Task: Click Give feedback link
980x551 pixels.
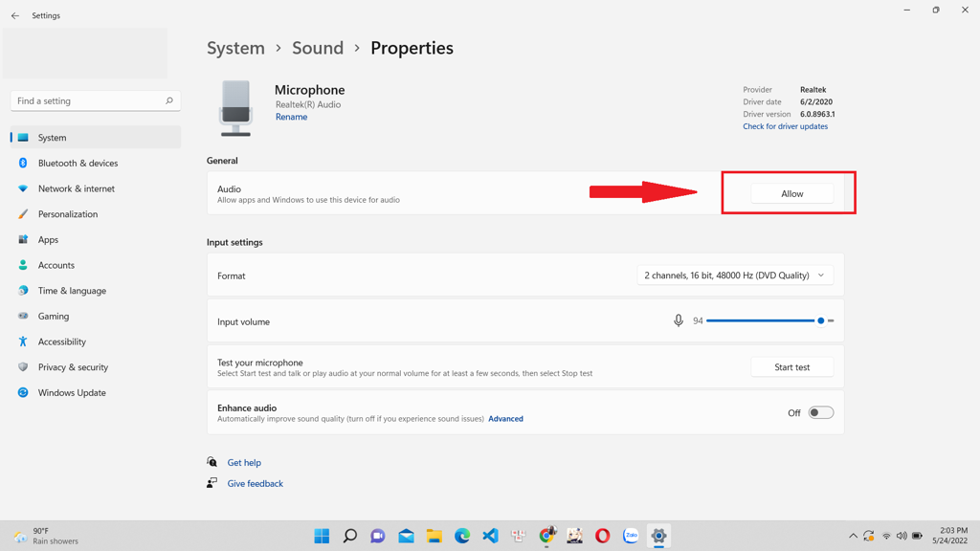Action: tap(255, 483)
